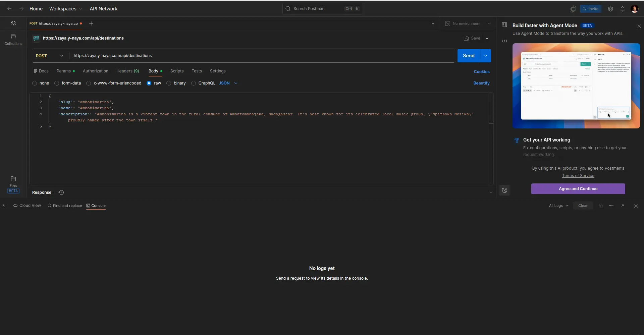Open the Terms of Service link
The image size is (644, 335).
(578, 176)
